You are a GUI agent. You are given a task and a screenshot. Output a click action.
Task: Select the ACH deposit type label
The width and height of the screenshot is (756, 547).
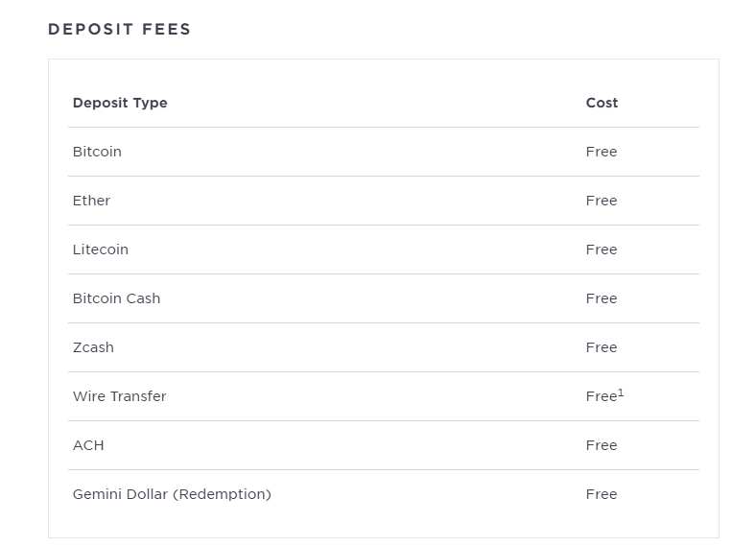[x=88, y=445]
